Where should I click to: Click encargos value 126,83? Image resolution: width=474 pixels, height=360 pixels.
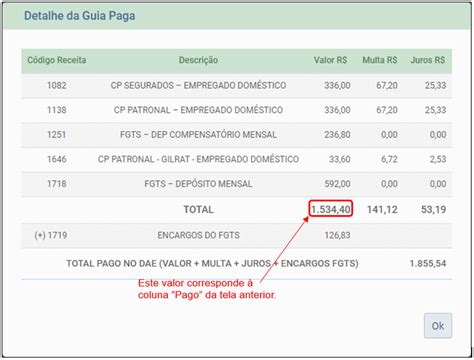337,235
